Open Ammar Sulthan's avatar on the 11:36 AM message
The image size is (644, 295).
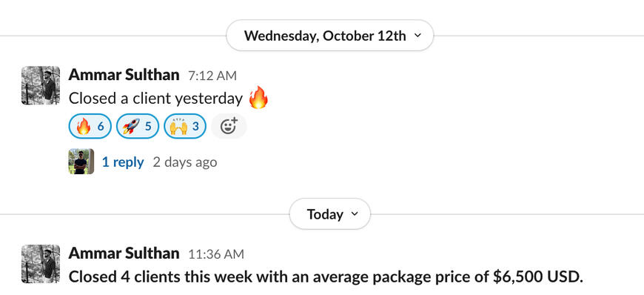(41, 264)
